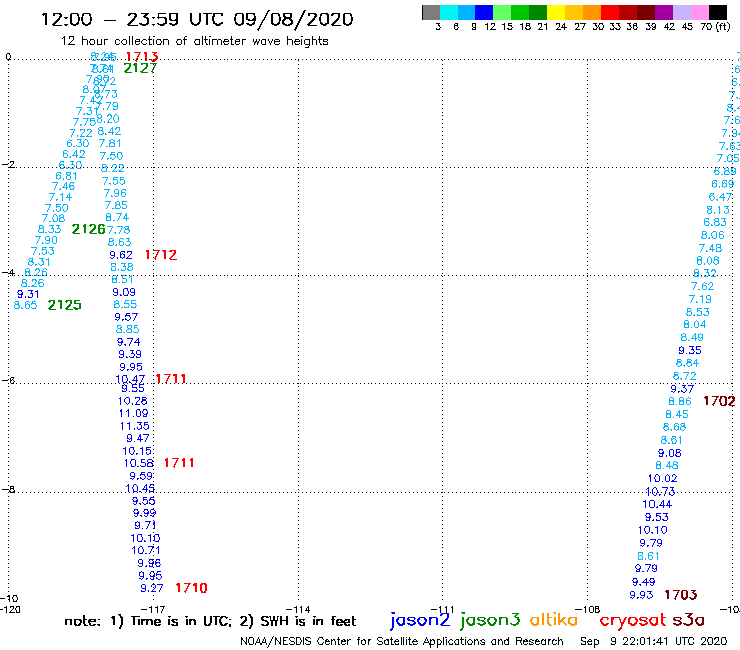The height and width of the screenshot is (650, 740).
Task: Click the 'Sep 9 22:01:41 UTC 2020' timestamp
Action: [x=653, y=641]
